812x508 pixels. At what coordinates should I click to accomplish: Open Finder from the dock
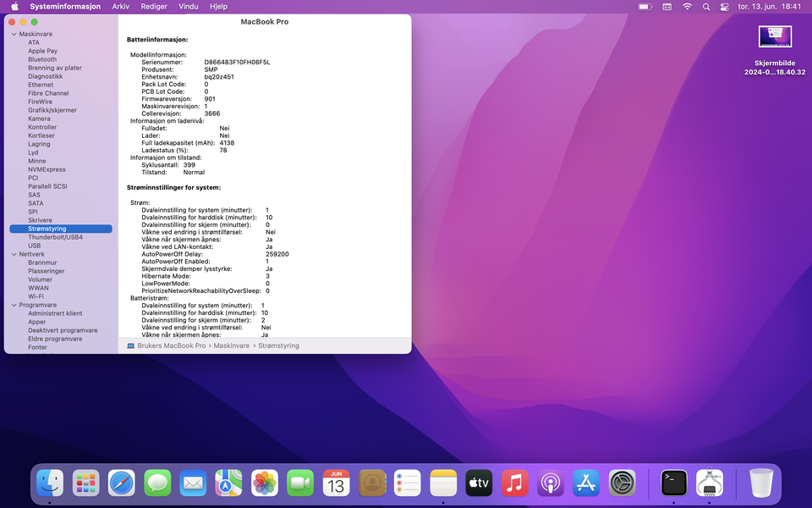point(50,483)
